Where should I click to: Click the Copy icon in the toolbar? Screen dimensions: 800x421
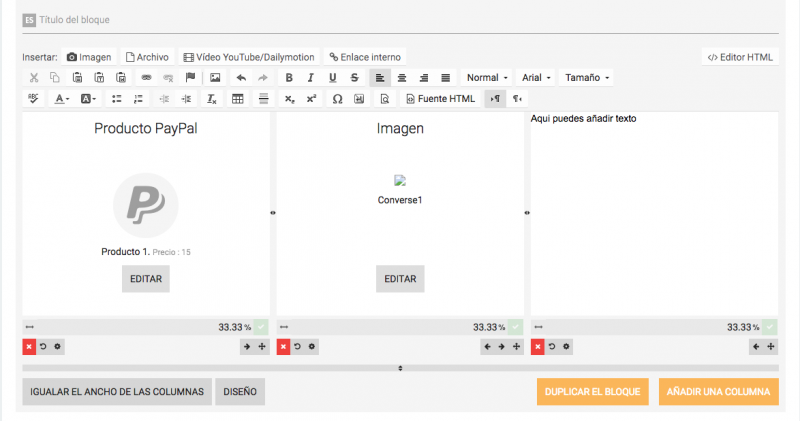tap(55, 78)
